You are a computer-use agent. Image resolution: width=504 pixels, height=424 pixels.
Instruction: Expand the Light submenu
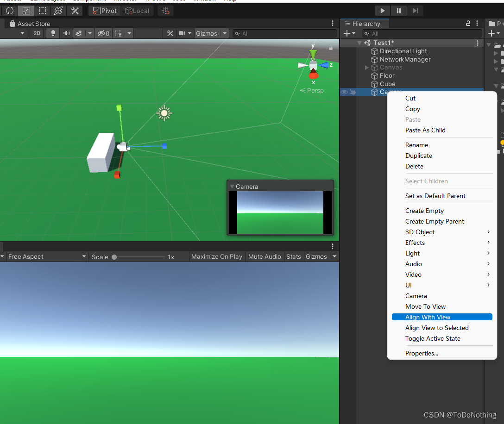tap(442, 253)
